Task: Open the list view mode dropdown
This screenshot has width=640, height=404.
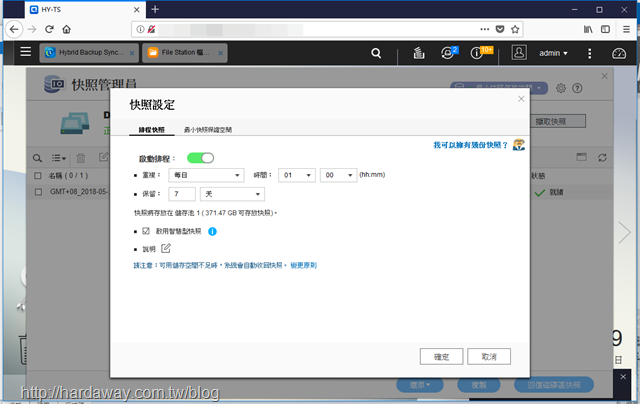Action: [59, 158]
